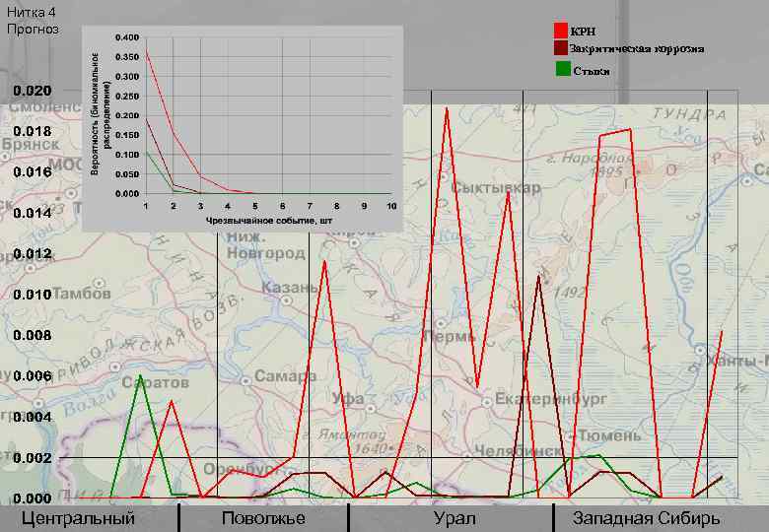Click the 0.020 main axis value
Viewport: 769px width, 532px height.
pyautogui.click(x=33, y=91)
